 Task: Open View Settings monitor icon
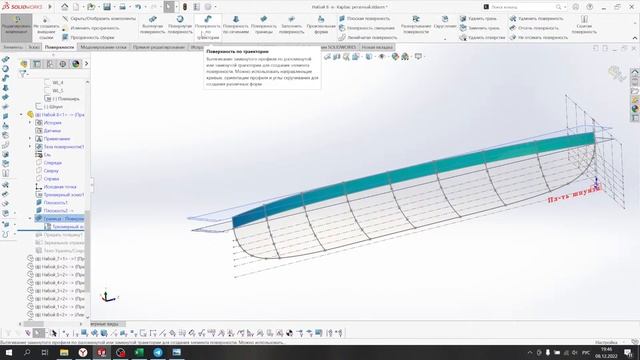click(x=418, y=57)
